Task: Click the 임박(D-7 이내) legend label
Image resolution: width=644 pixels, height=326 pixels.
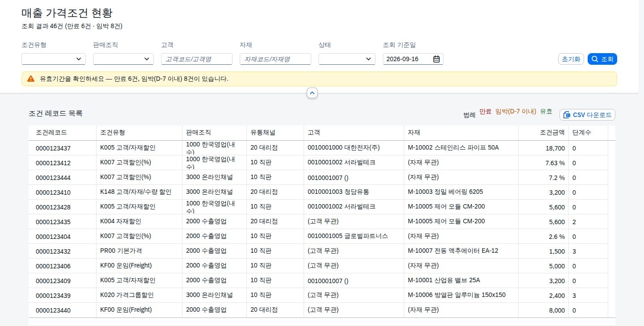Action: [516, 112]
